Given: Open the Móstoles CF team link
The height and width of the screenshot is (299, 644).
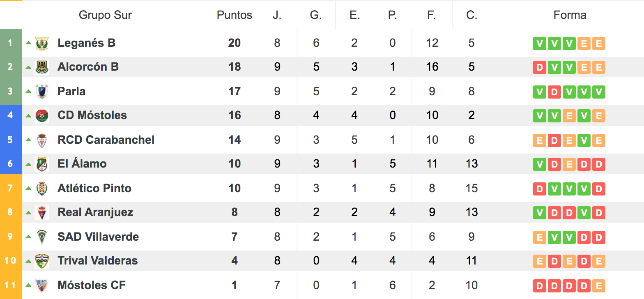Looking at the screenshot, I should click(x=92, y=285).
